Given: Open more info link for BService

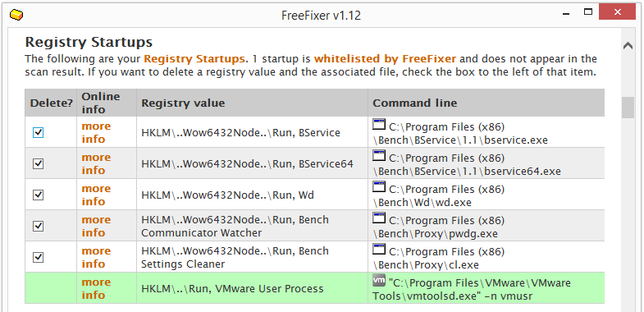Looking at the screenshot, I should tap(96, 132).
